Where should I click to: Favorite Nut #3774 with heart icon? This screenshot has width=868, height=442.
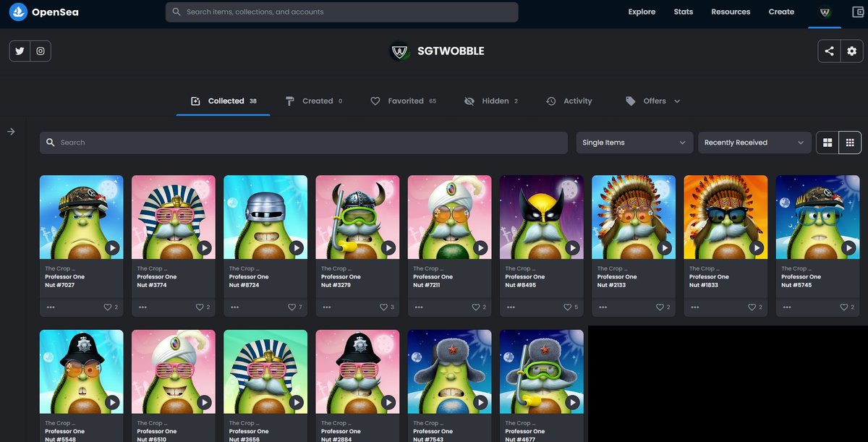pos(200,307)
